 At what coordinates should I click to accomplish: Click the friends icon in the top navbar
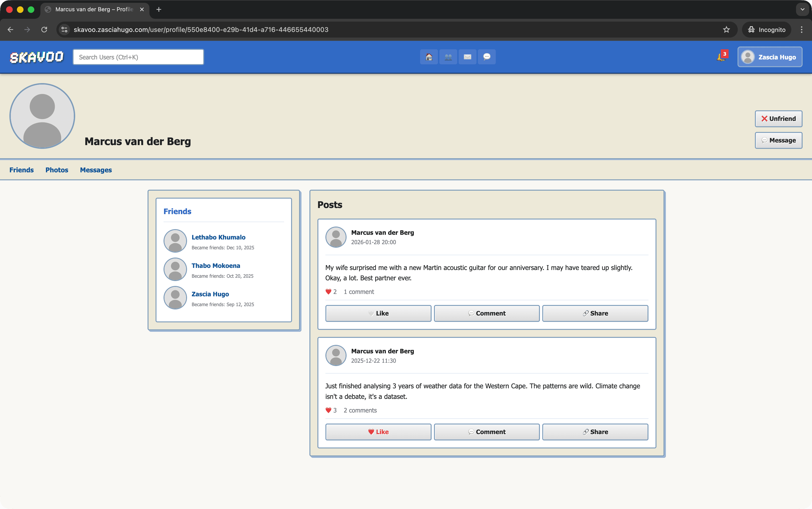(448, 57)
